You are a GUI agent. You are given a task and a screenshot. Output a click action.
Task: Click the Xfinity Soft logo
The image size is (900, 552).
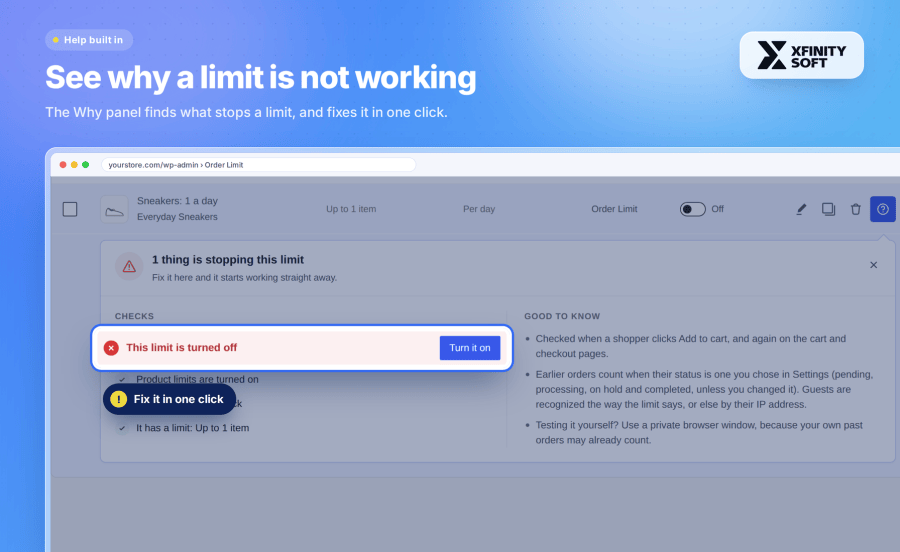tap(801, 55)
